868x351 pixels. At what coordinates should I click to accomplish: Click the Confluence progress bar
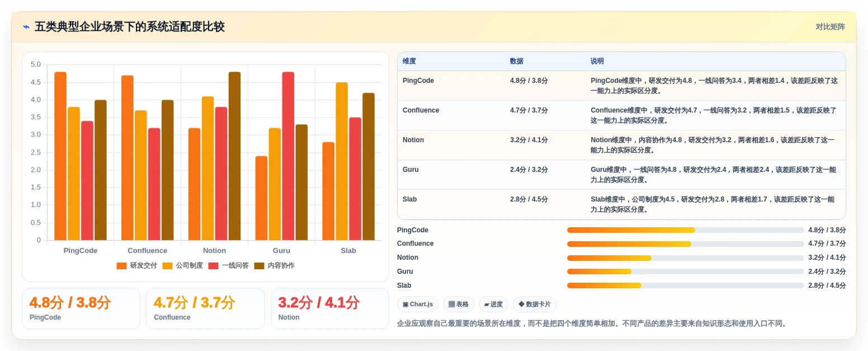click(685, 244)
